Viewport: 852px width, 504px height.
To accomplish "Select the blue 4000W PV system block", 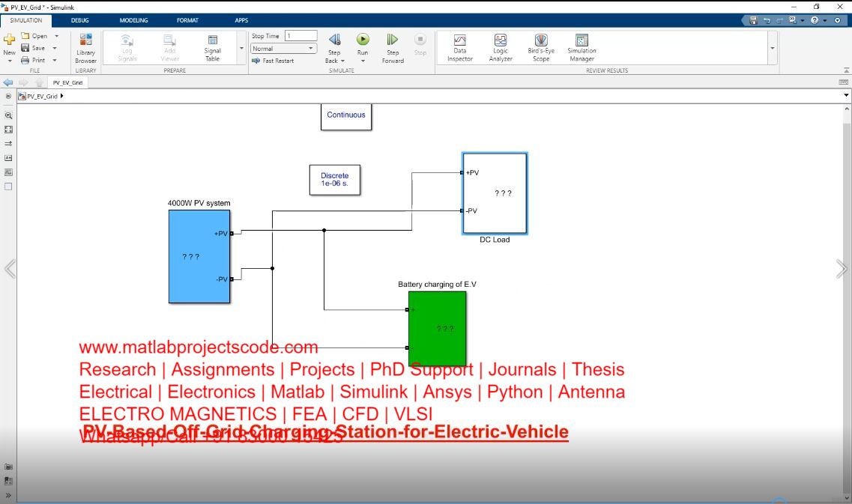I will (x=199, y=256).
